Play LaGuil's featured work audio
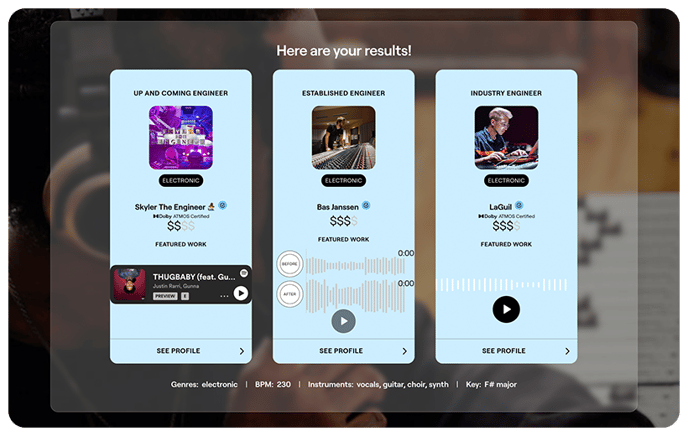 pyautogui.click(x=506, y=310)
